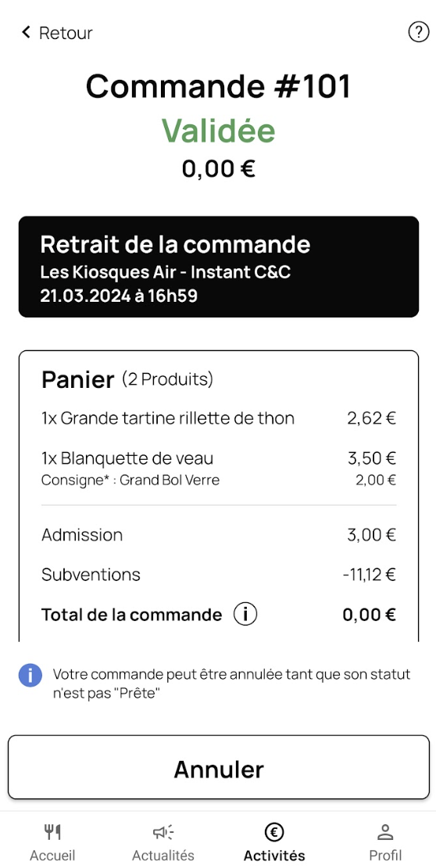Click the blue information circle icon
The width and height of the screenshot is (436, 868).
tap(30, 676)
